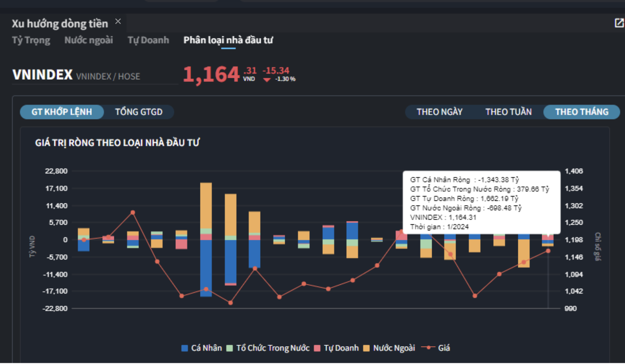
Task: Switch to TỔNG GTGD view
Action: 139,112
